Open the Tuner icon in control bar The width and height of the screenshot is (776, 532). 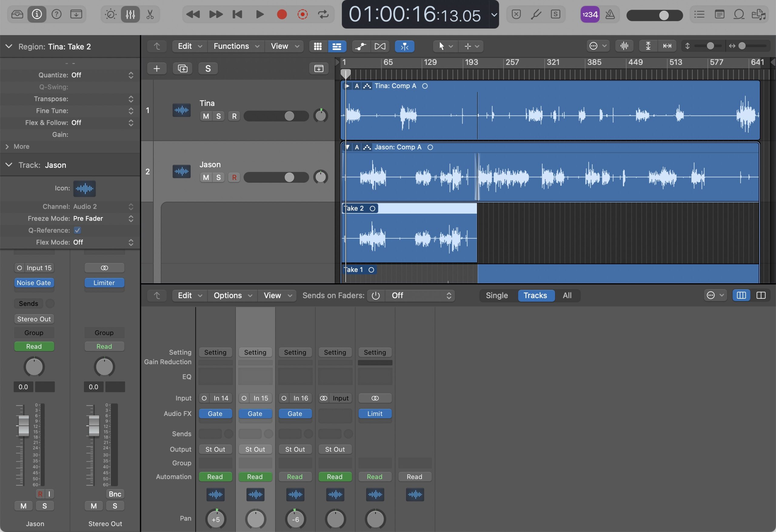[x=536, y=14]
